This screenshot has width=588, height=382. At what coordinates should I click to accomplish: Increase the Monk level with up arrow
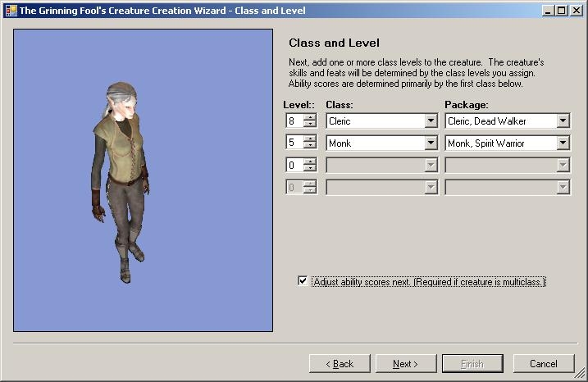pos(309,139)
